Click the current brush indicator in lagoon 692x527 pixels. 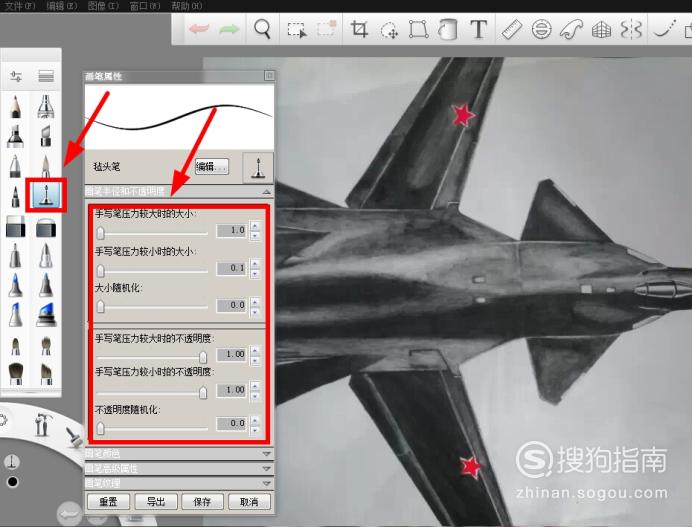11,462
